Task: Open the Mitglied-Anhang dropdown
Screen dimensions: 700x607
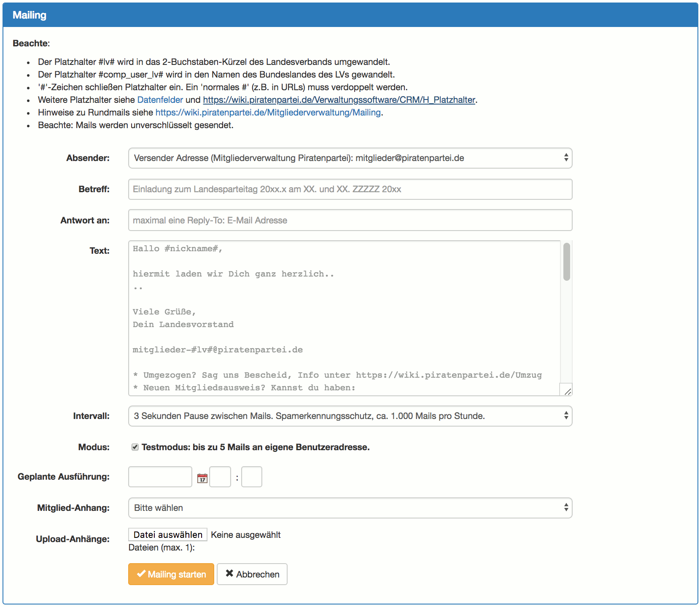Action: click(350, 508)
